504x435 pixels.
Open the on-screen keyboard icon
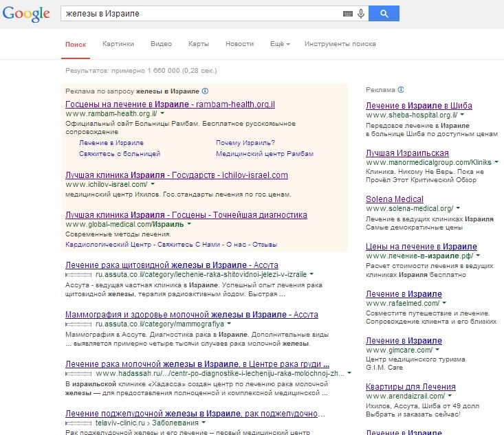(x=348, y=14)
